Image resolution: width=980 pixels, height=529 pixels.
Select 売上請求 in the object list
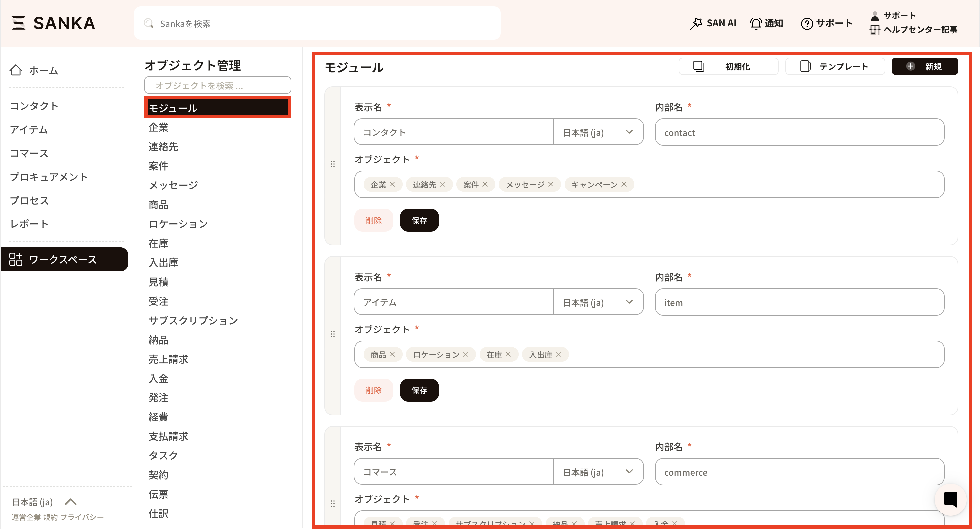click(x=168, y=359)
